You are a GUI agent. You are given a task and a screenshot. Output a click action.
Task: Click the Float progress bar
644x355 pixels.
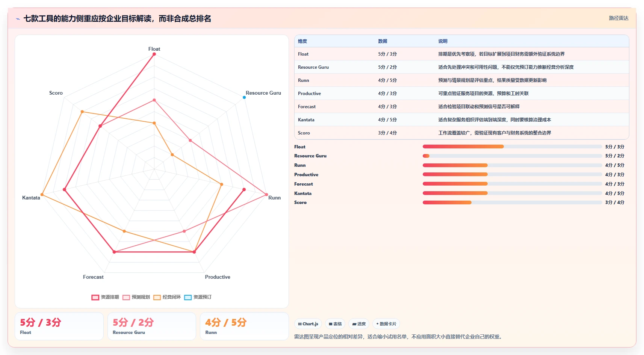coord(512,147)
